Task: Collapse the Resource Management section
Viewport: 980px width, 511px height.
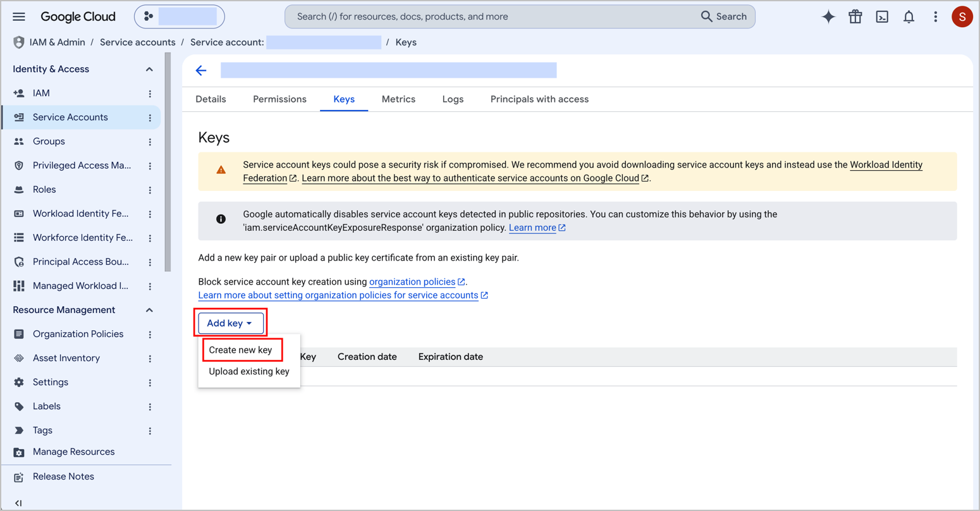Action: pyautogui.click(x=149, y=310)
